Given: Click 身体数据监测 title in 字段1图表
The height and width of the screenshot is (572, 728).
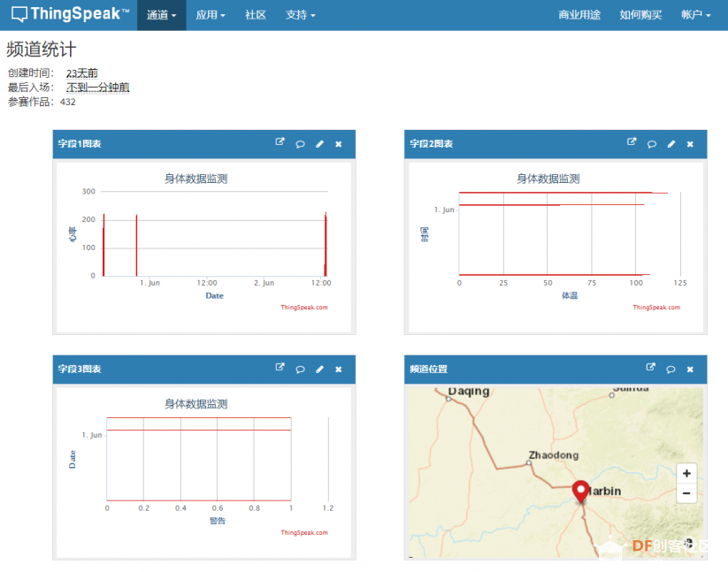Looking at the screenshot, I should coord(195,179).
